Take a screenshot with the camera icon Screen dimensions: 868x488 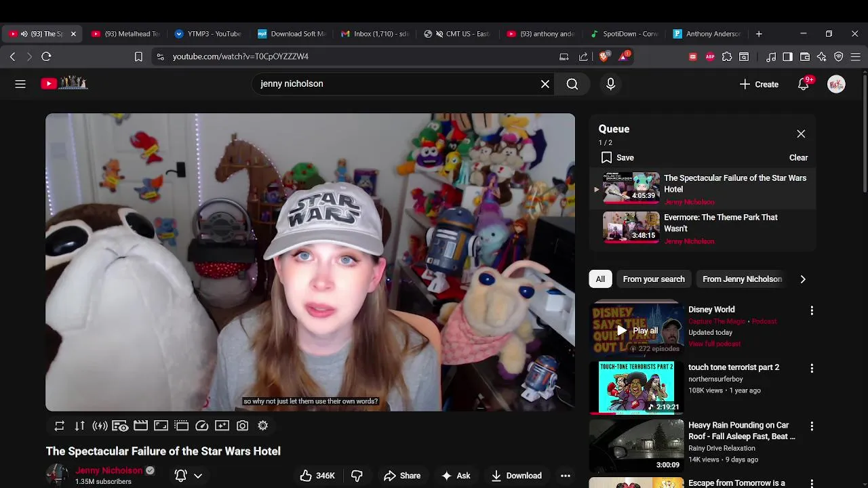pyautogui.click(x=242, y=426)
